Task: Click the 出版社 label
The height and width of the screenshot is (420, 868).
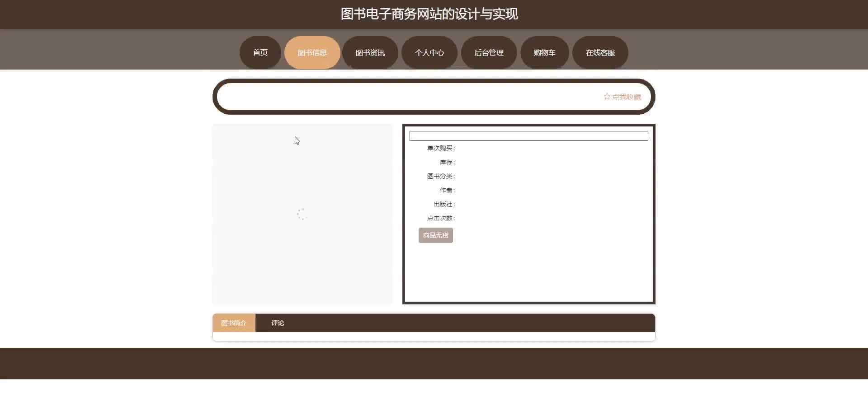Action: pos(444,204)
